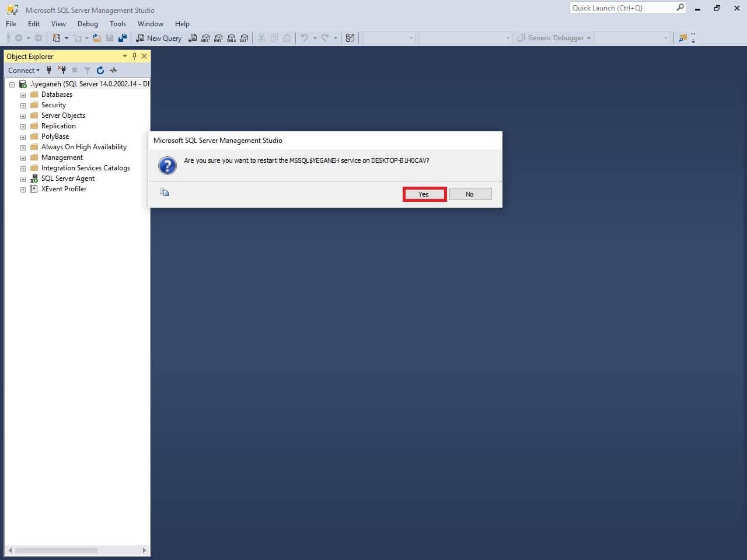This screenshot has width=747, height=560.
Task: Click the Undo arrow icon
Action: coord(305,38)
